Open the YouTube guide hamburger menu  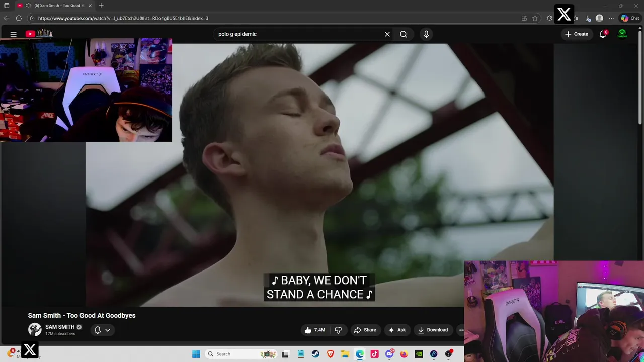click(14, 34)
